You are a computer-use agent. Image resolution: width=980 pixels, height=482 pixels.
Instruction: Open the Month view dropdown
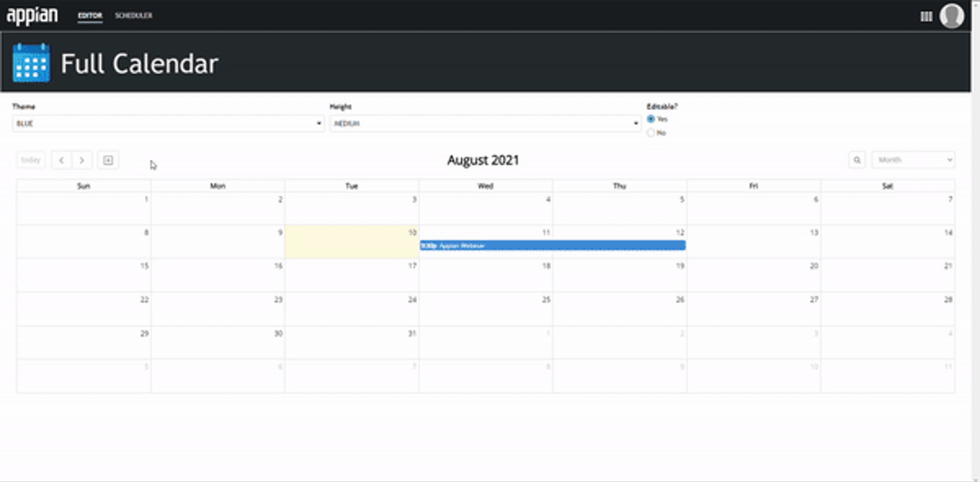point(913,160)
